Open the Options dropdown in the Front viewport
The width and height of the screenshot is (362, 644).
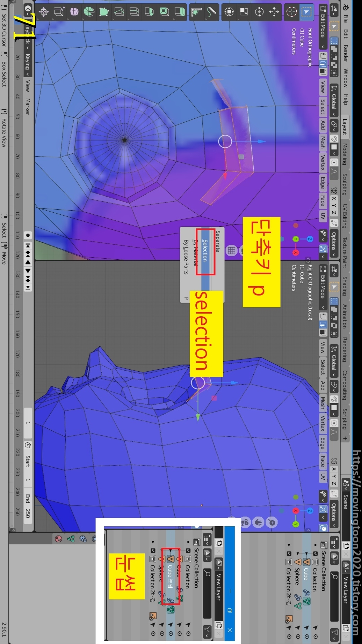coord(334,243)
